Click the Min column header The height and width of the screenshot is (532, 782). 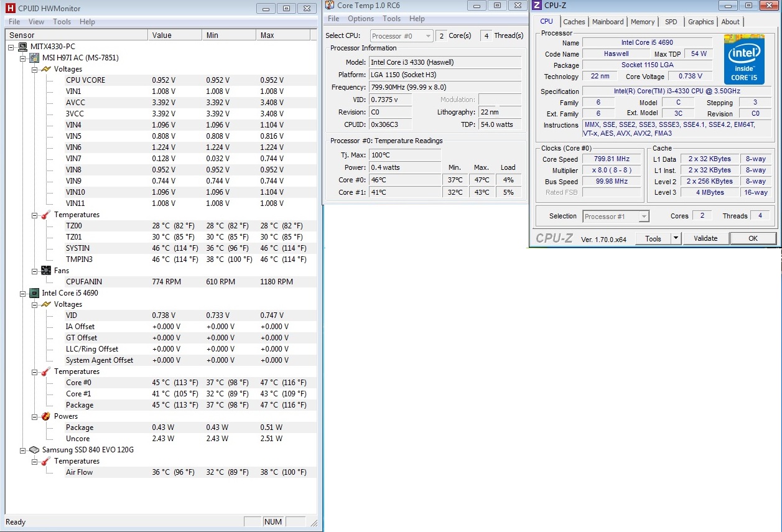(x=229, y=35)
